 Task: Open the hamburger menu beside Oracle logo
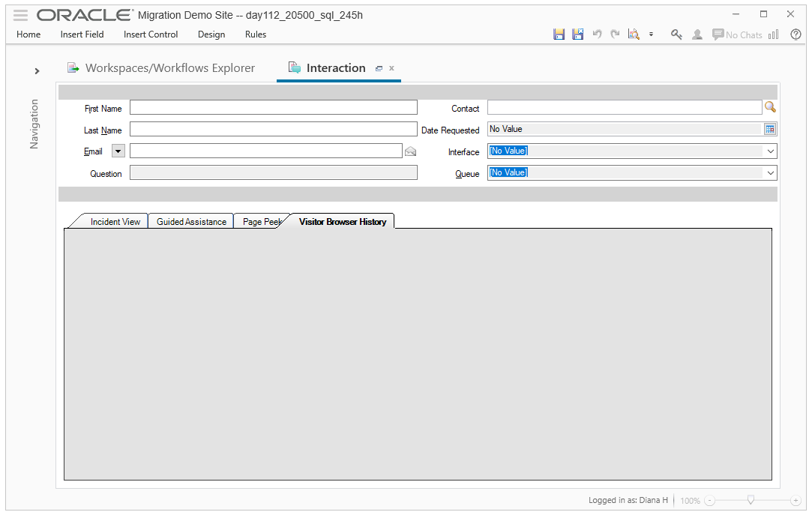pos(20,15)
